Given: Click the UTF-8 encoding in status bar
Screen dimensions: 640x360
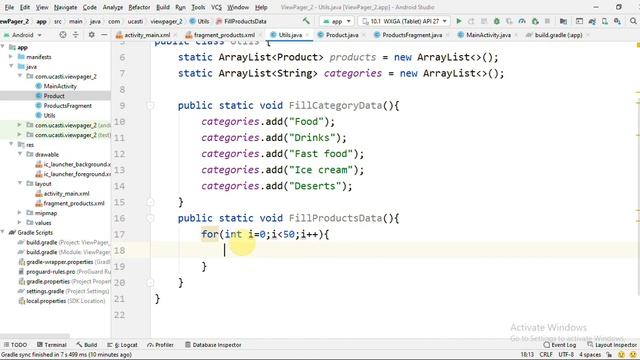Looking at the screenshot, I should (x=566, y=355).
